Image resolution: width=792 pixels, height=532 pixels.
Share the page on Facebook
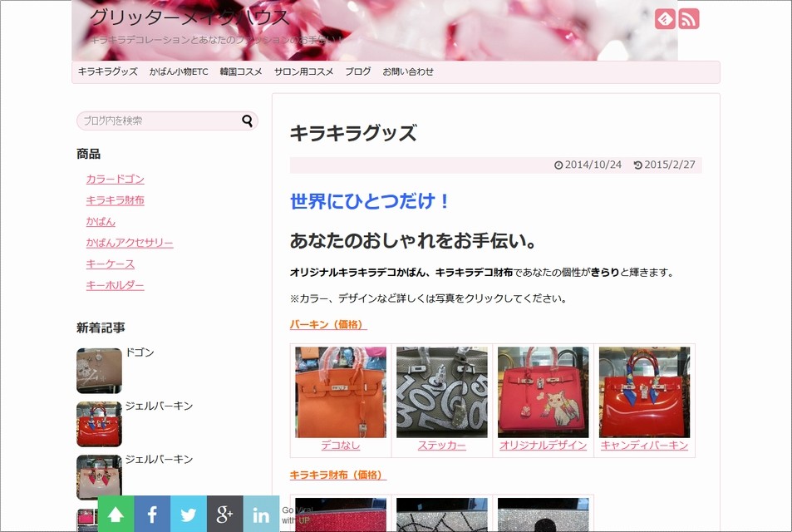pyautogui.click(x=152, y=514)
